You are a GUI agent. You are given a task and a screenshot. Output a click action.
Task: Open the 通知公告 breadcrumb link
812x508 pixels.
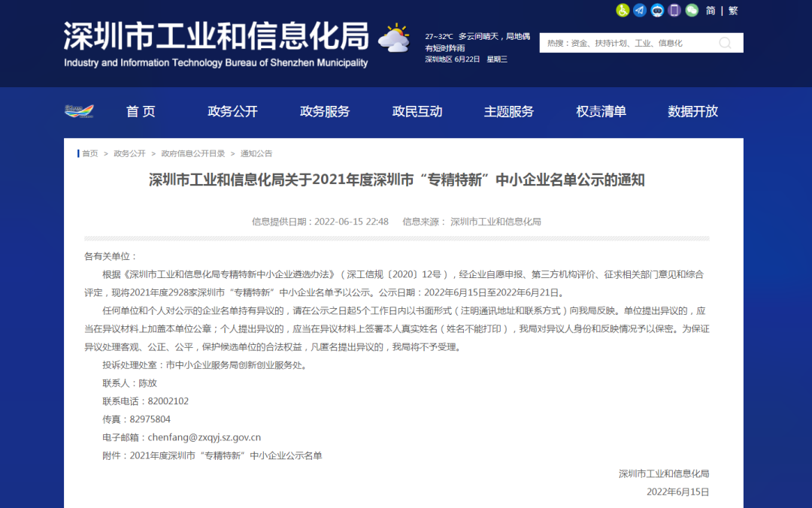[256, 153]
